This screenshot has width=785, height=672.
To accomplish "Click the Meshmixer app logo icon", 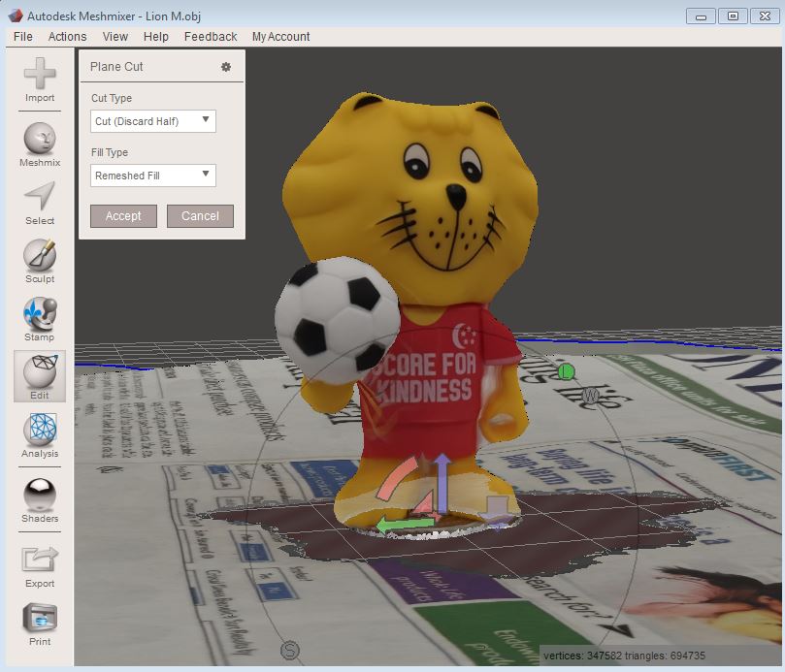I will [16, 16].
